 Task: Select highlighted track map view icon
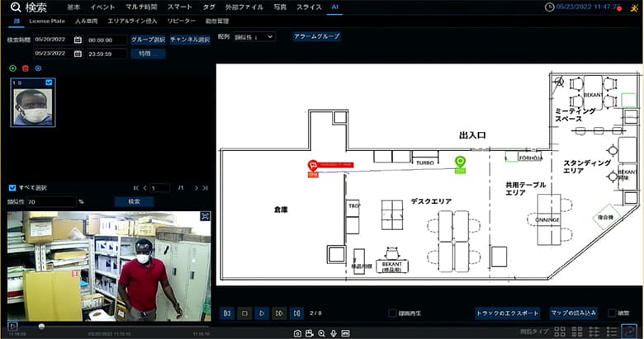pos(629,331)
